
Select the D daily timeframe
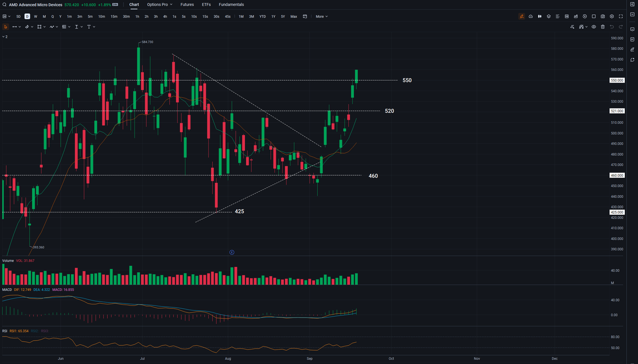pyautogui.click(x=27, y=16)
